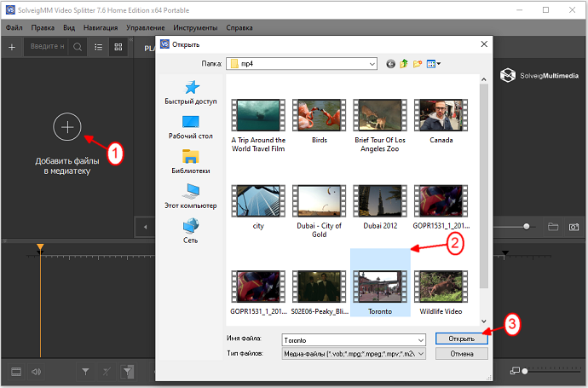This screenshot has width=588, height=388.
Task: Click the Открыть button
Action: pos(462,339)
